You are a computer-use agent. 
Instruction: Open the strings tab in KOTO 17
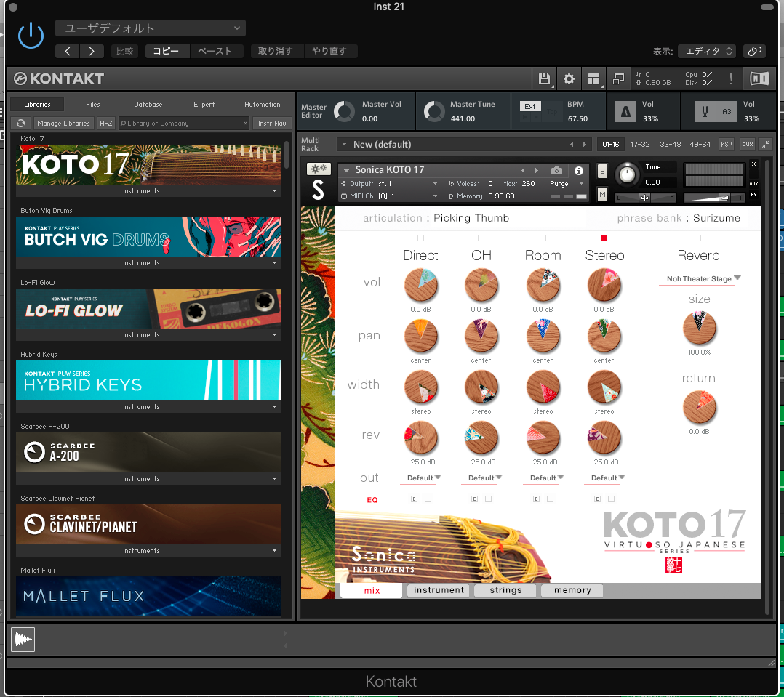505,590
